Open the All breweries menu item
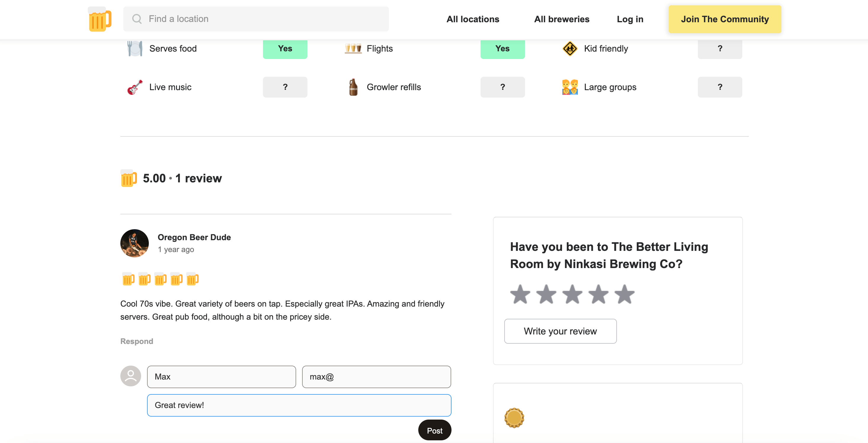This screenshot has height=443, width=868. pos(561,19)
